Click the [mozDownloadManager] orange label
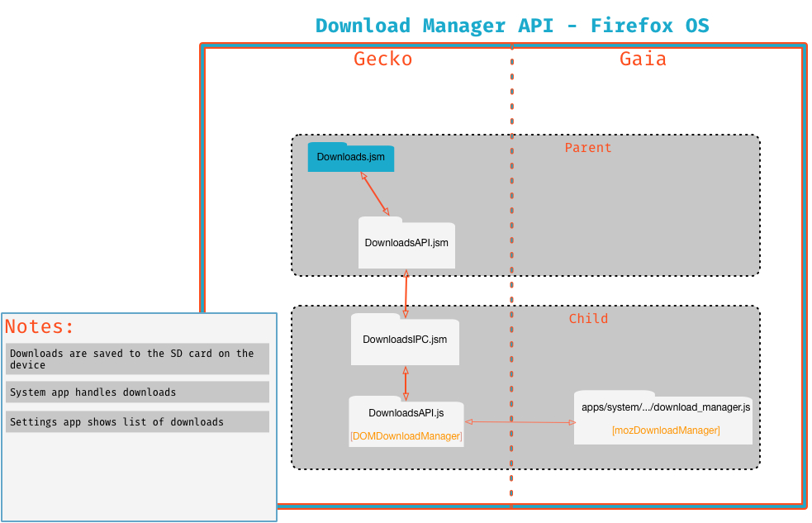Viewport: 812px width, 523px height. [x=666, y=430]
